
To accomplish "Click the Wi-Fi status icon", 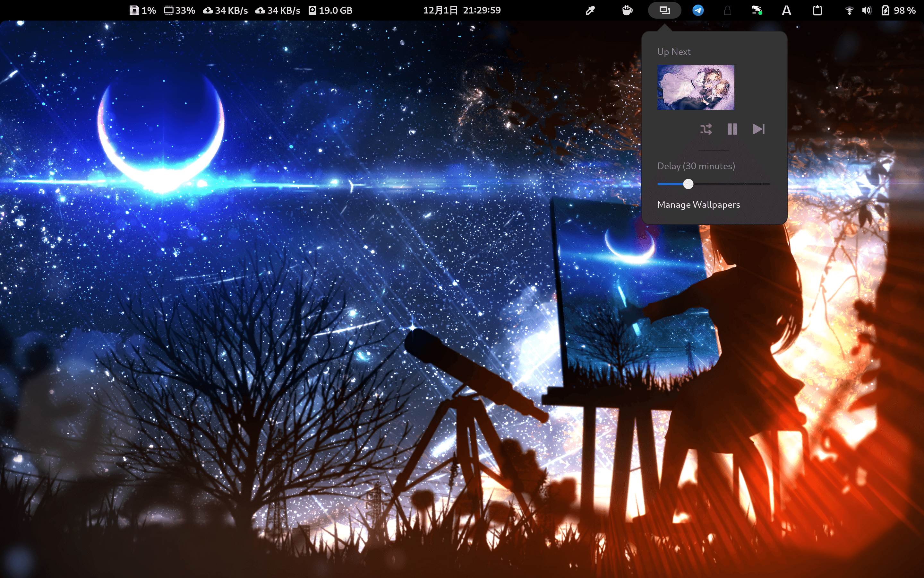I will [x=849, y=10].
